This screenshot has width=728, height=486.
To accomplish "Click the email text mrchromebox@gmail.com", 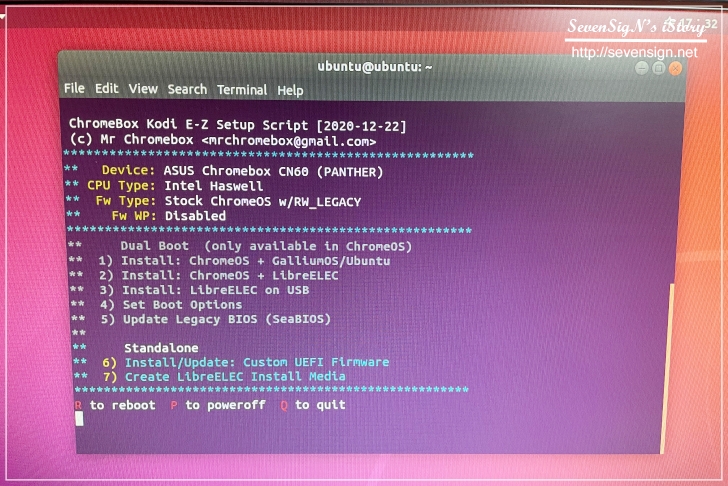I will (x=289, y=141).
